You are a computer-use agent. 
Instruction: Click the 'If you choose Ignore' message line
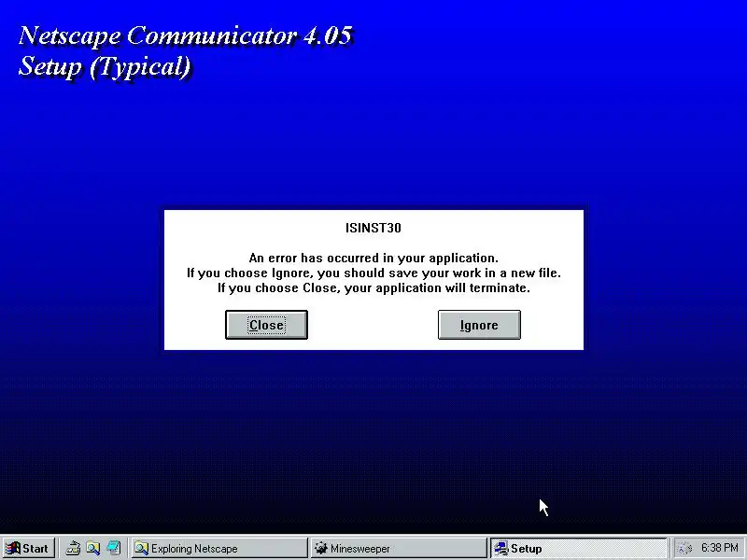[x=373, y=273]
